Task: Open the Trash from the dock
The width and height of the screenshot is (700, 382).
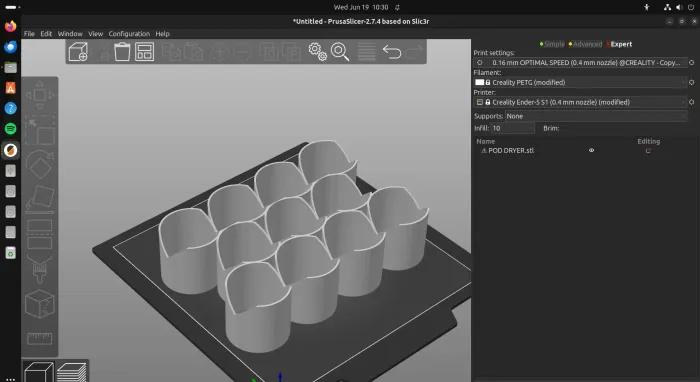Action: point(10,253)
